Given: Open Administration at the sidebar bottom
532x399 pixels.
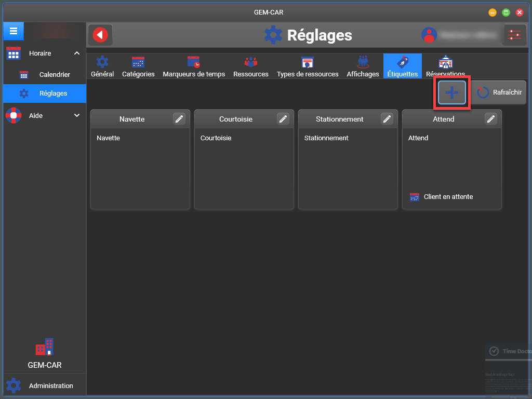Looking at the screenshot, I should pyautogui.click(x=45, y=386).
